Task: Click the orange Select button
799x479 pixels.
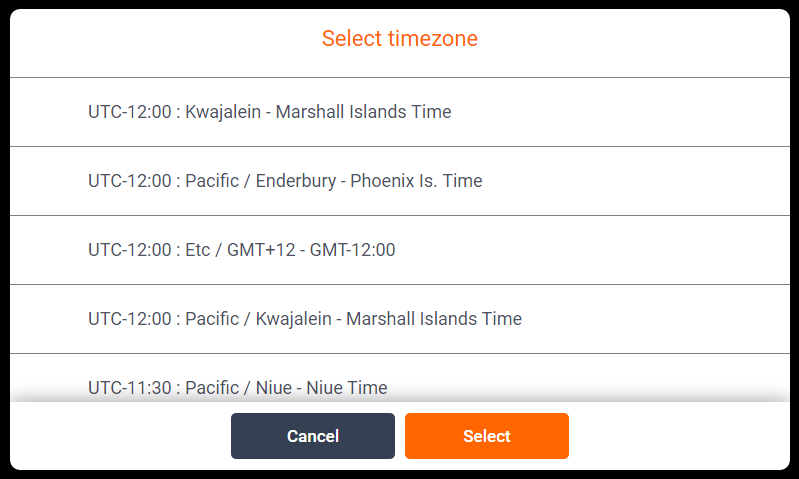Action: 486,436
